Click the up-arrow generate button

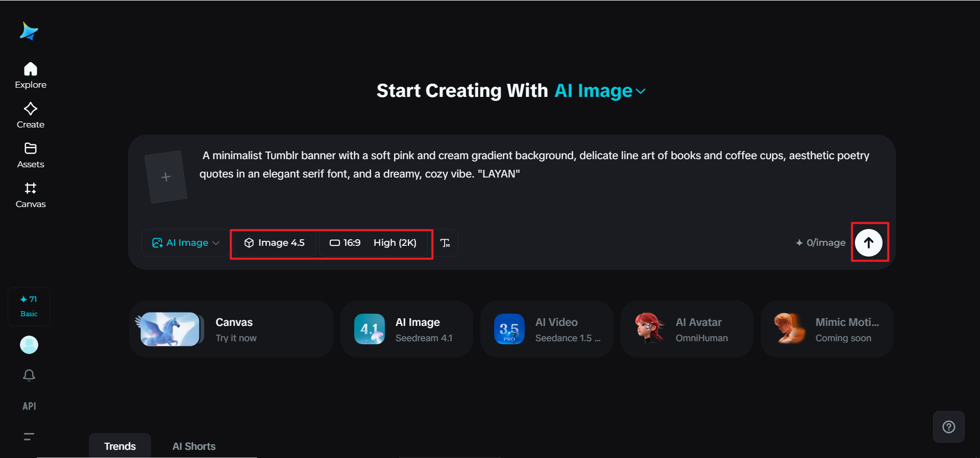pos(869,243)
